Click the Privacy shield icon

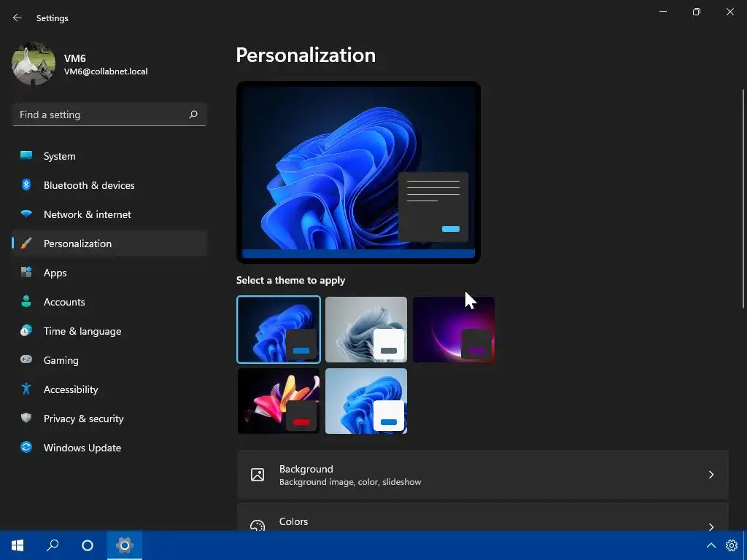[26, 418]
